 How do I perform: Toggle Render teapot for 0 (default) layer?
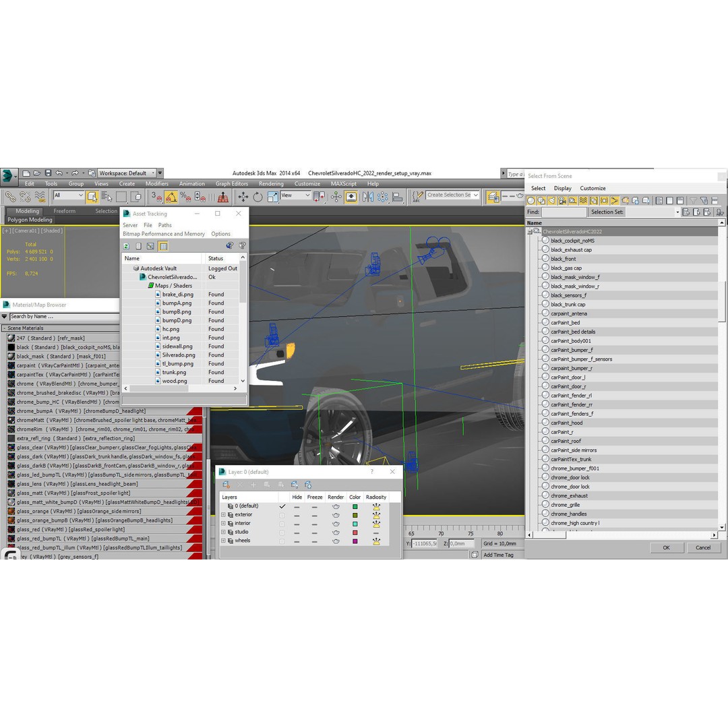(336, 506)
